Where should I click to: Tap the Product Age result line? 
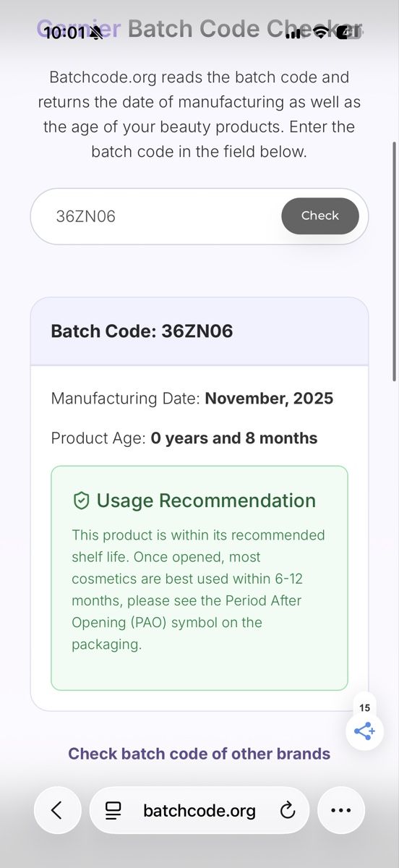184,438
